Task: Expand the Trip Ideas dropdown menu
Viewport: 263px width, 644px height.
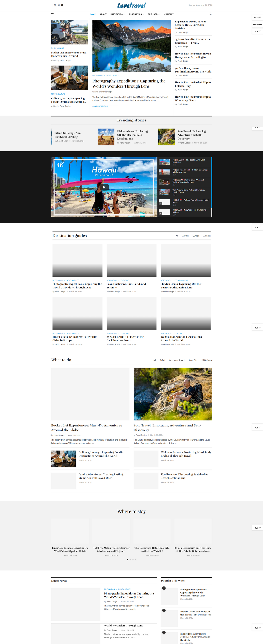Action: [154, 14]
